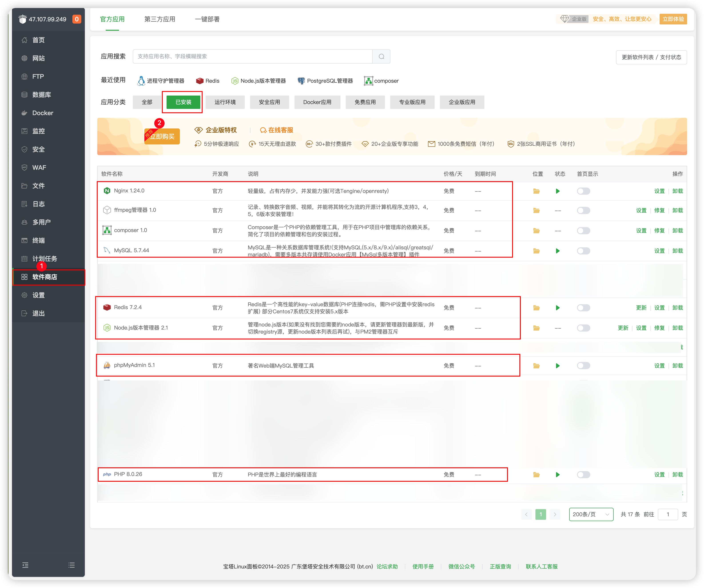Click the search magnifier icon button

tap(381, 56)
